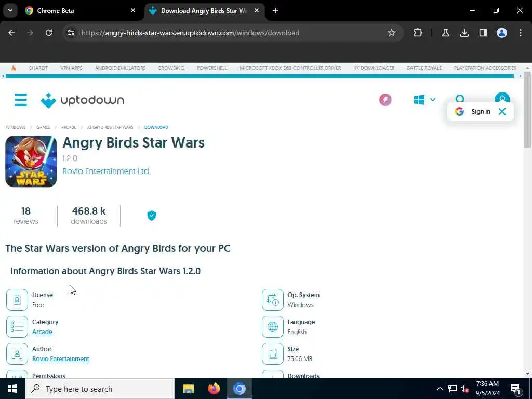Image resolution: width=532 pixels, height=399 pixels.
Task: Click the Op. System icon
Action: tap(272, 300)
